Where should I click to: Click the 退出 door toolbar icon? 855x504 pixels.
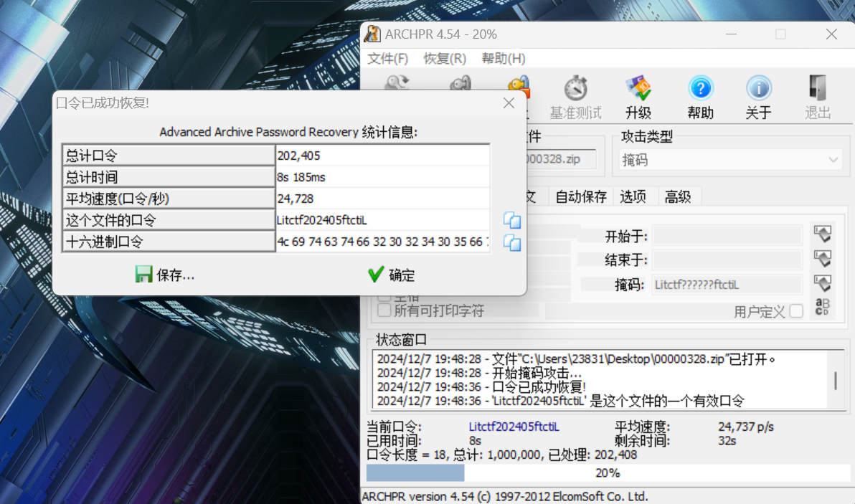click(818, 88)
